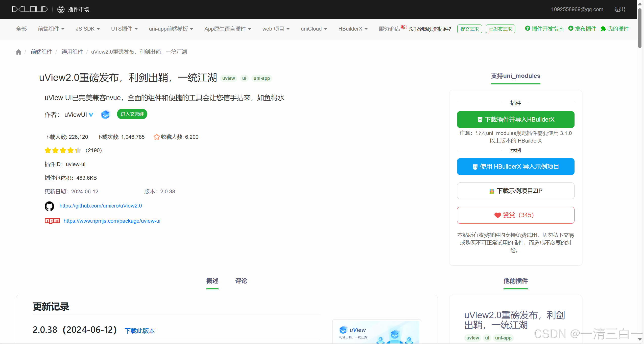The height and width of the screenshot is (344, 644).
Task: Click the red npm logo
Action: [52, 221]
